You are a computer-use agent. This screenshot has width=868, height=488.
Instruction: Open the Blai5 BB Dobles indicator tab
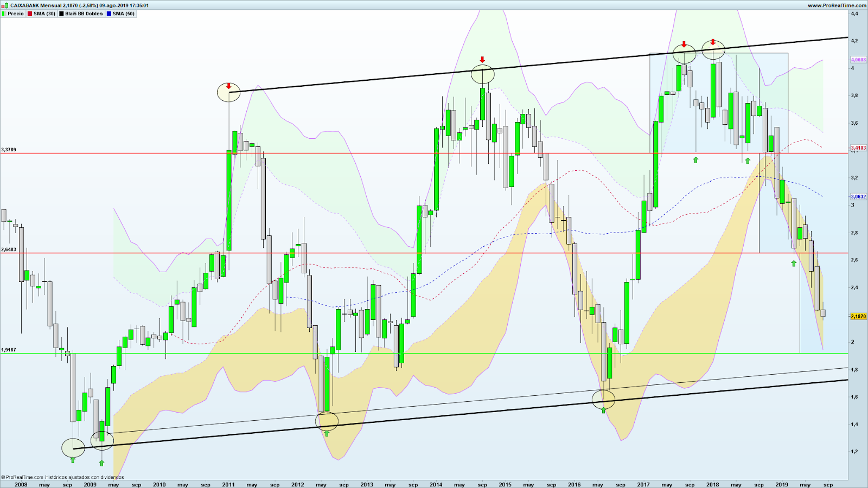coord(81,14)
